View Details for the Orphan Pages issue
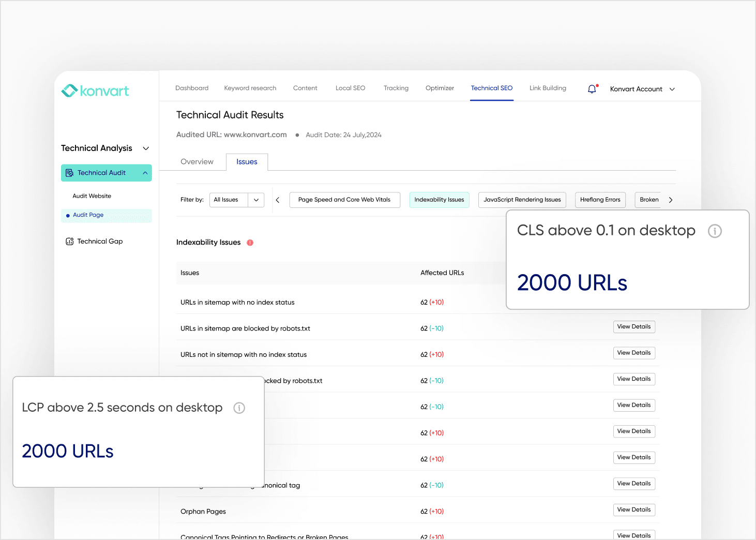Screen dimensions: 756x540 click(x=634, y=509)
